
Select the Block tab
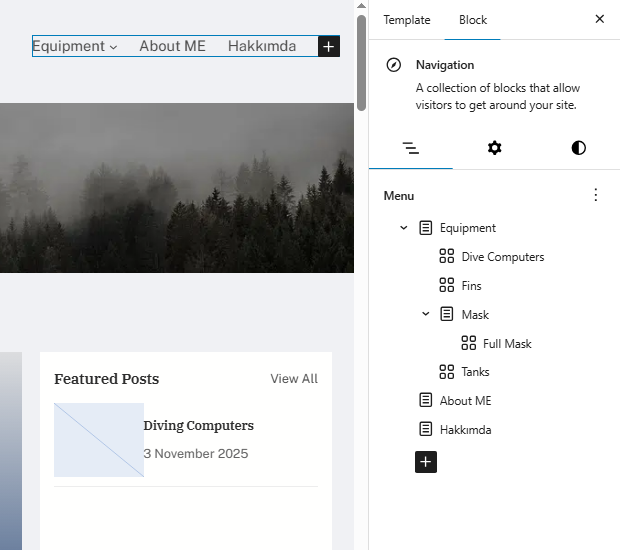(x=473, y=20)
